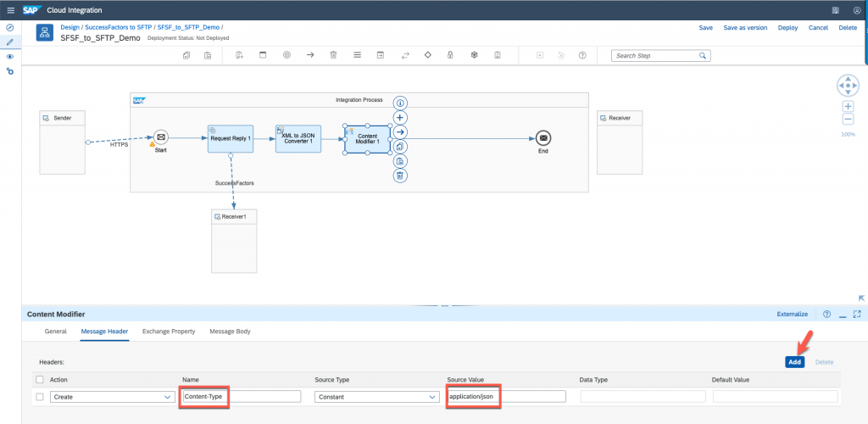Select the Receiver1 participant
Viewport: 868px width, 424px height.
(234, 241)
